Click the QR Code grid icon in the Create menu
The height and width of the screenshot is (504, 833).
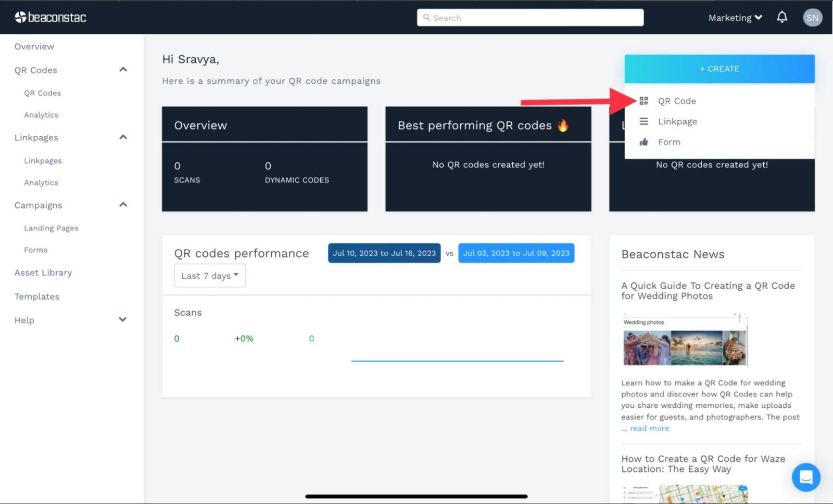point(644,101)
